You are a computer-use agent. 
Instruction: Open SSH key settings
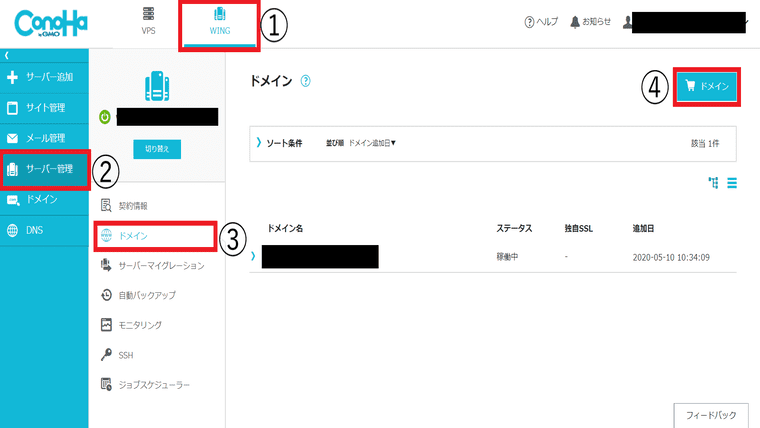coord(117,355)
